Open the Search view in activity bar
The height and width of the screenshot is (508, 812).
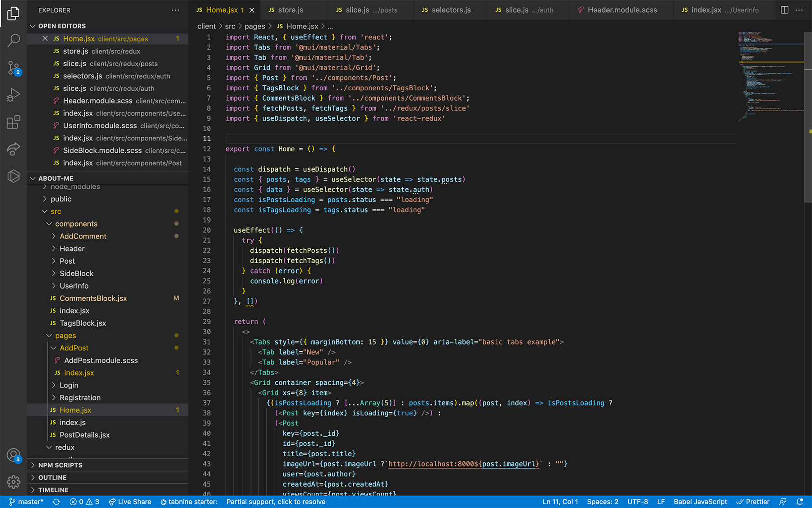14,41
